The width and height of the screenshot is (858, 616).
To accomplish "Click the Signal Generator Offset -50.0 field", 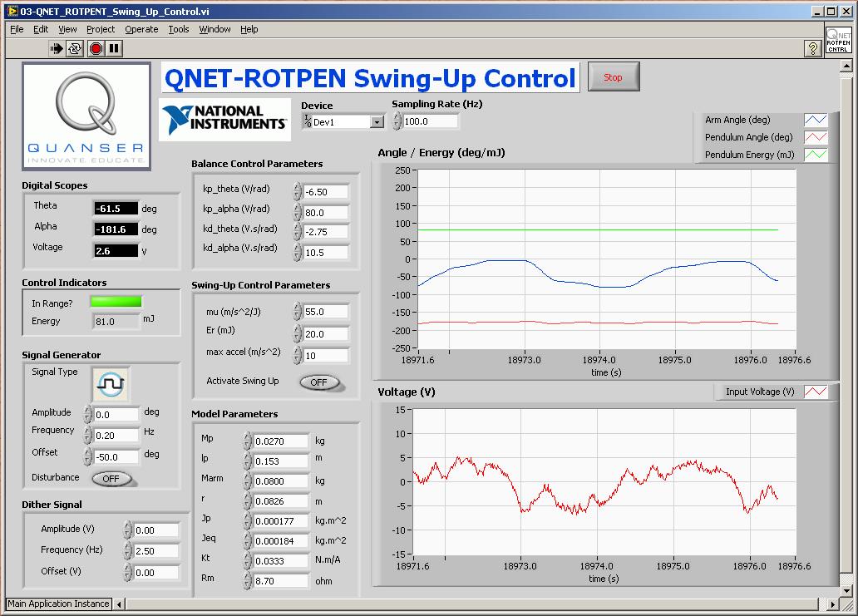I will (x=116, y=456).
